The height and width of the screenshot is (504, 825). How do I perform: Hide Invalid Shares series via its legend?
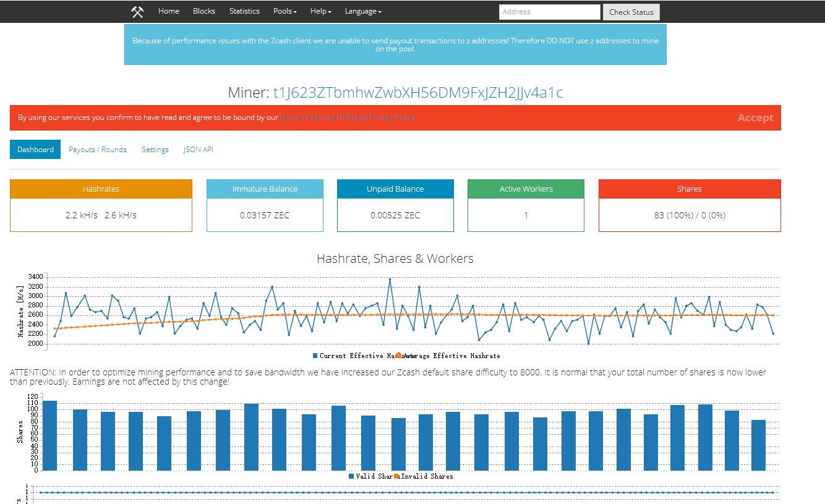pyautogui.click(x=397, y=476)
